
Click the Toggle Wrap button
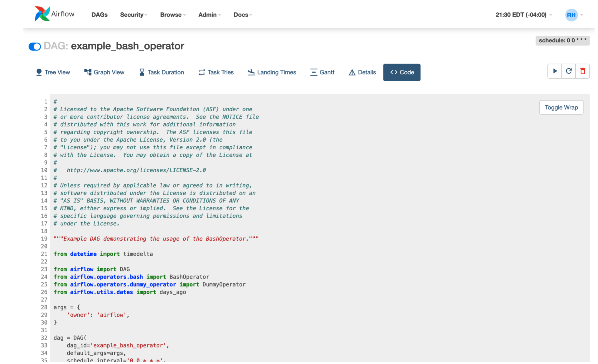pos(561,107)
